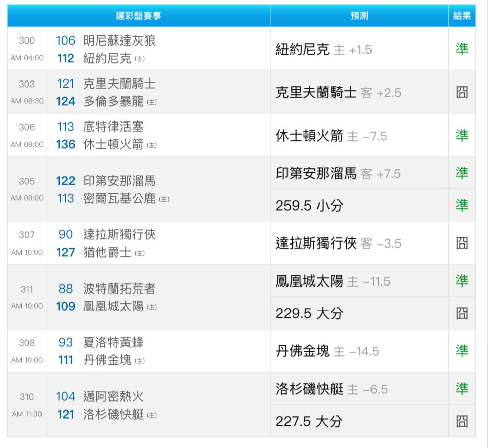This screenshot has height=448, width=494.
Task: Open prediction 227.5 大分
Action: tap(309, 421)
